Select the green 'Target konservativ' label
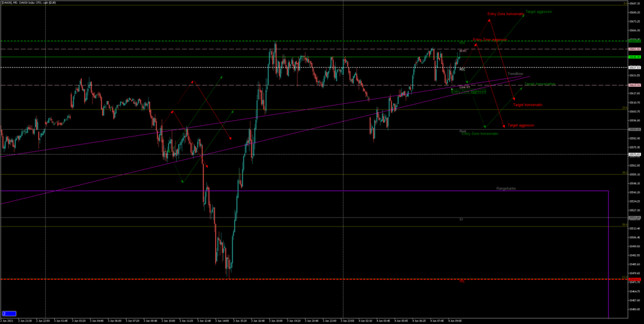Image resolution: width=644 pixels, height=324 pixels. pyautogui.click(x=540, y=84)
